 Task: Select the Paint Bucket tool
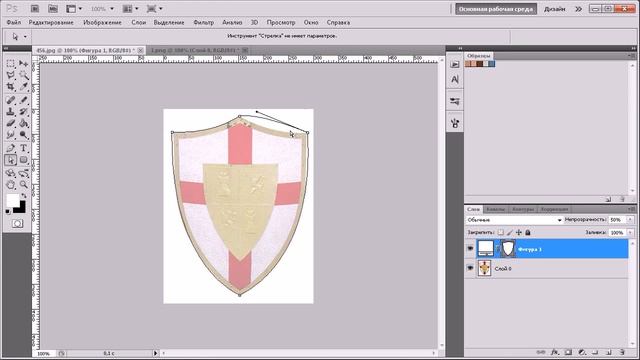tap(24, 123)
